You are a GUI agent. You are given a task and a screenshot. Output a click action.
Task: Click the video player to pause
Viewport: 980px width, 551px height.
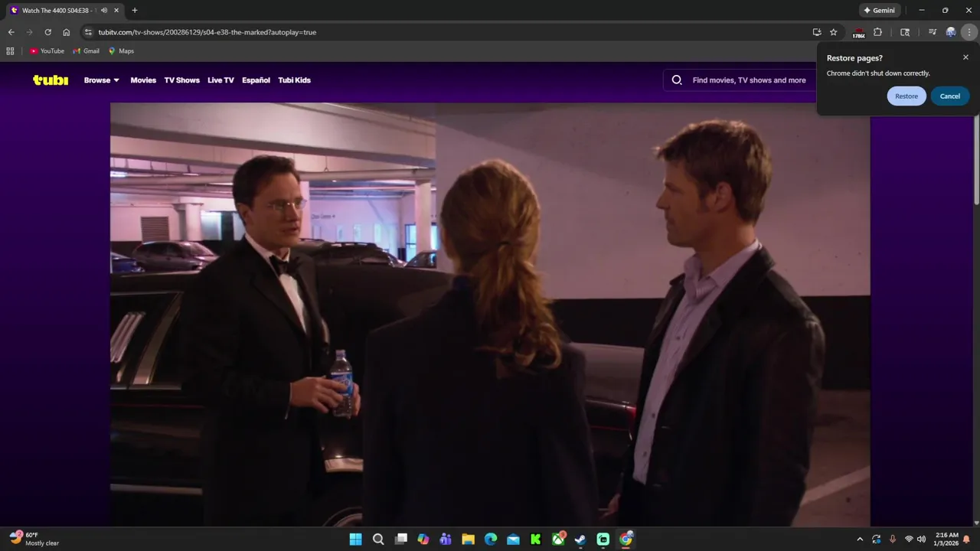(x=490, y=315)
